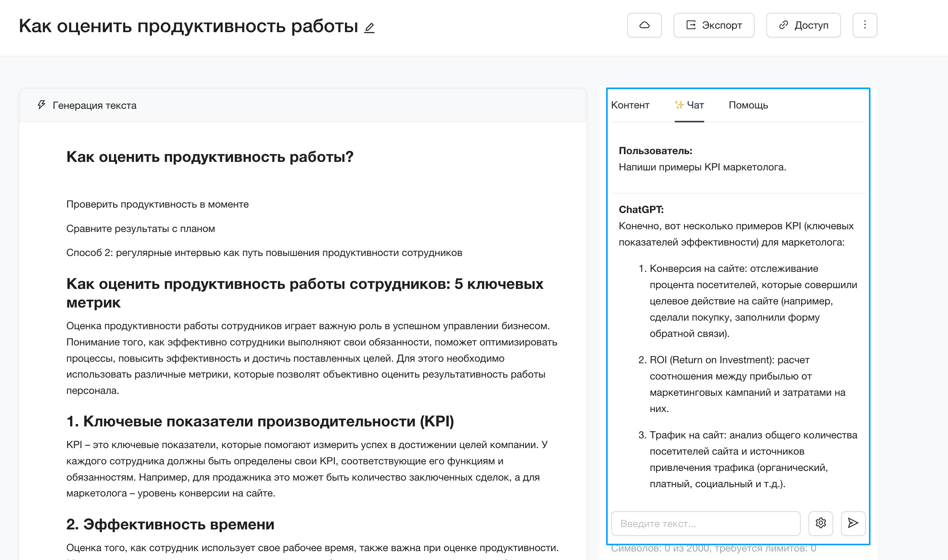Click the export arrow icon inside Экспорт button
Viewport: 948px width, 560px height.
(691, 25)
